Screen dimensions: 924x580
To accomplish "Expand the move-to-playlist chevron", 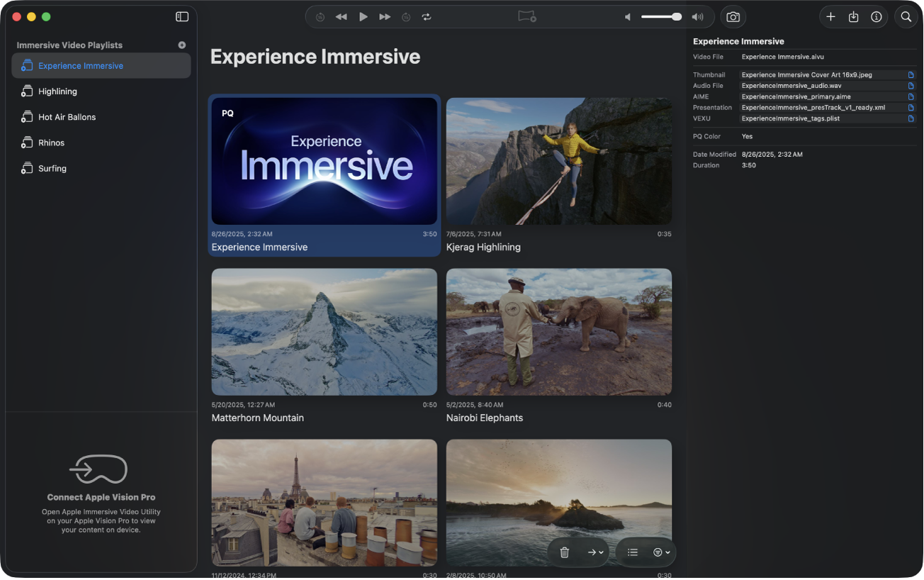I will click(x=602, y=552).
